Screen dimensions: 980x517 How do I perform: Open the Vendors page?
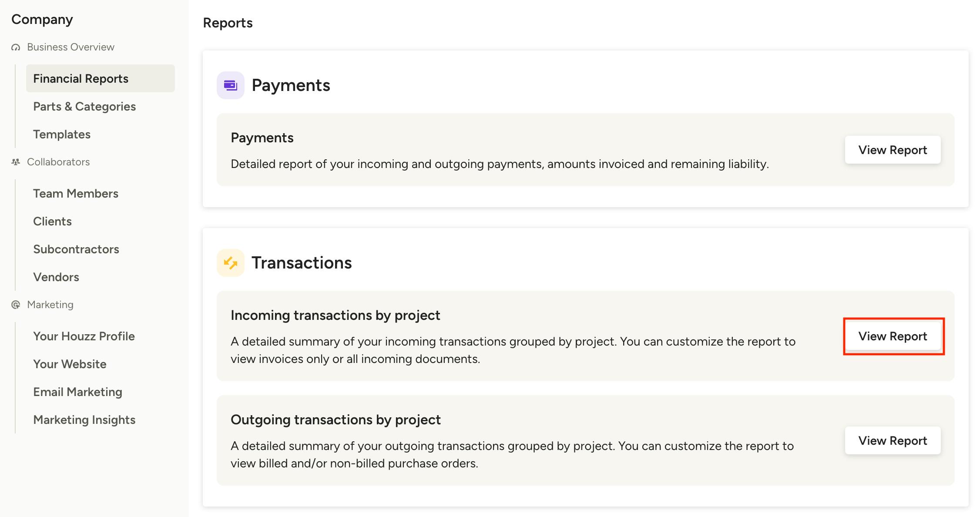click(x=56, y=277)
